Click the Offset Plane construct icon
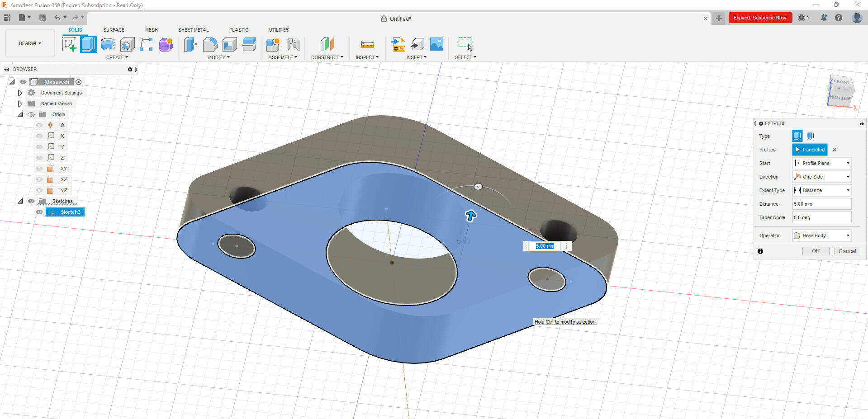Viewport: 868px width, 419px height. (x=327, y=44)
